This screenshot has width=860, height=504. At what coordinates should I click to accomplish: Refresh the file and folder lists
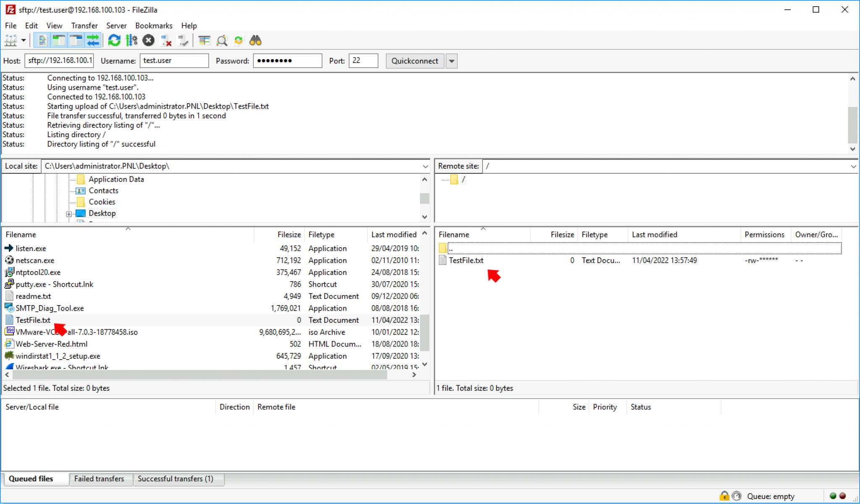click(x=114, y=41)
